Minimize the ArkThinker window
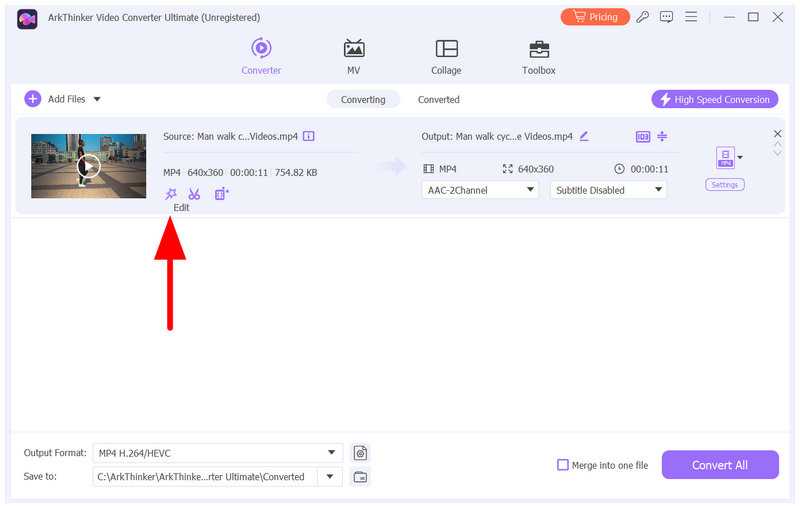This screenshot has height=508, width=800. click(729, 17)
